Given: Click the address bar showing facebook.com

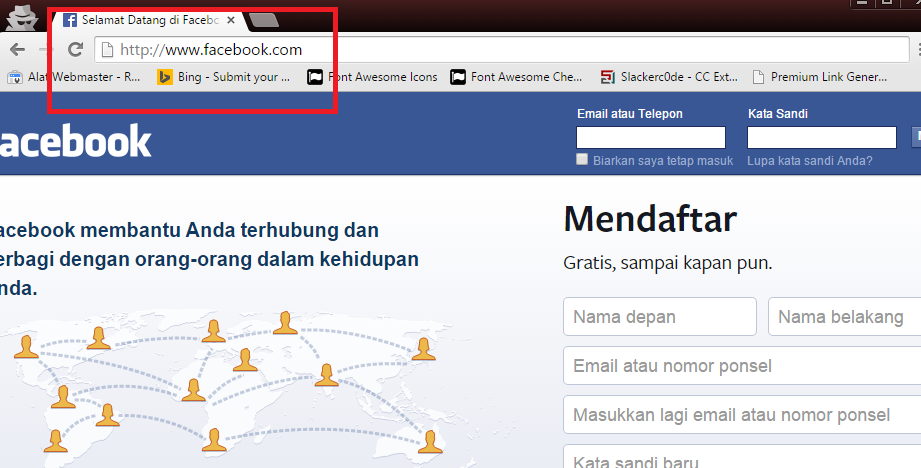Looking at the screenshot, I should [502, 49].
